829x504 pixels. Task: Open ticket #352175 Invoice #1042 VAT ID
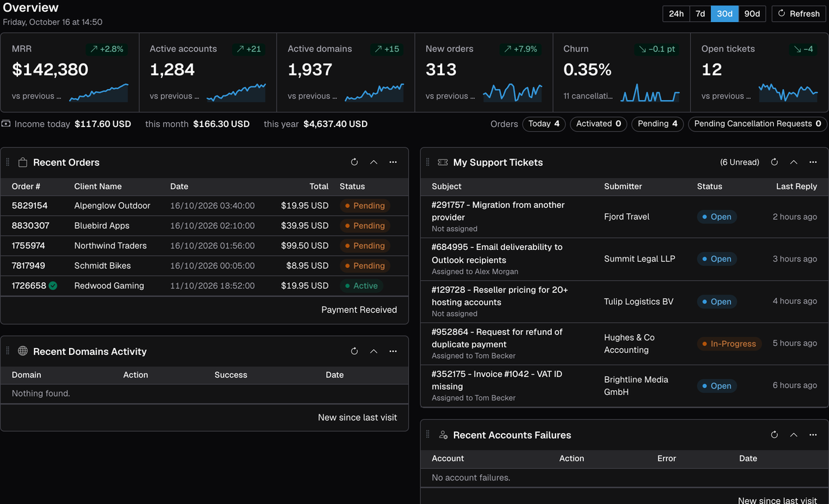(497, 380)
